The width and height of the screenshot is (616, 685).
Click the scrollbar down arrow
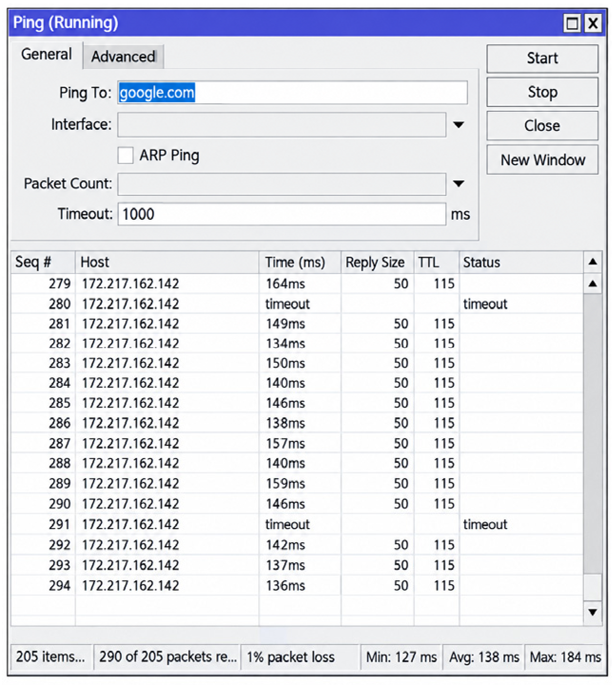coord(593,612)
